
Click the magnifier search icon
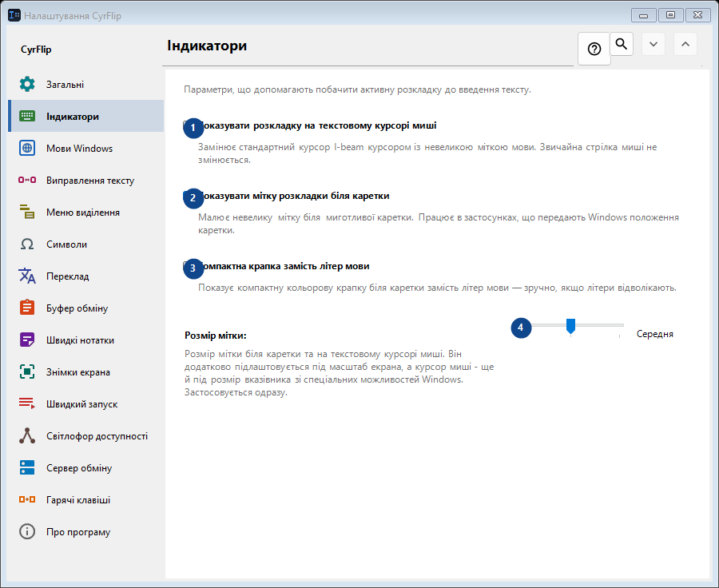pos(622,44)
